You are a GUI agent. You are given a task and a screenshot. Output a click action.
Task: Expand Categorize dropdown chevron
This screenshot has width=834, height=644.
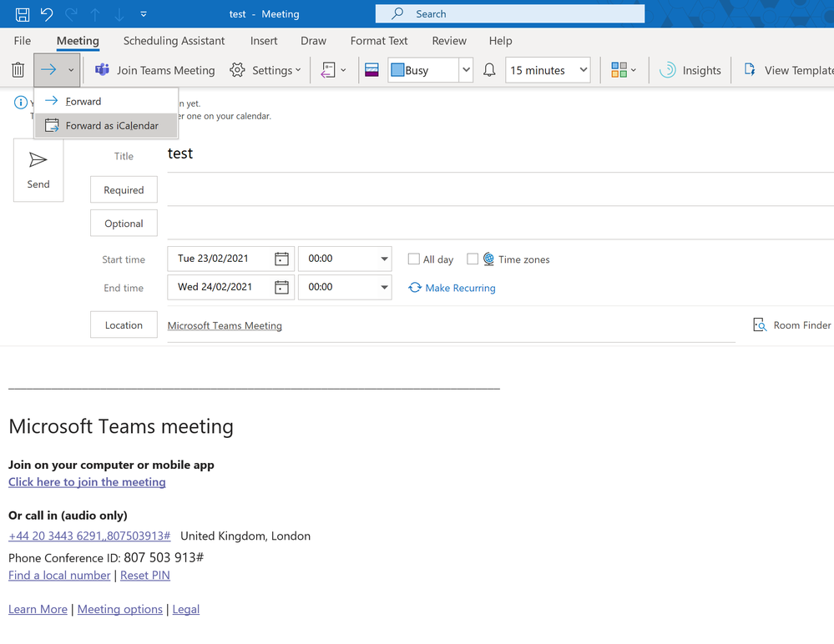pyautogui.click(x=634, y=70)
